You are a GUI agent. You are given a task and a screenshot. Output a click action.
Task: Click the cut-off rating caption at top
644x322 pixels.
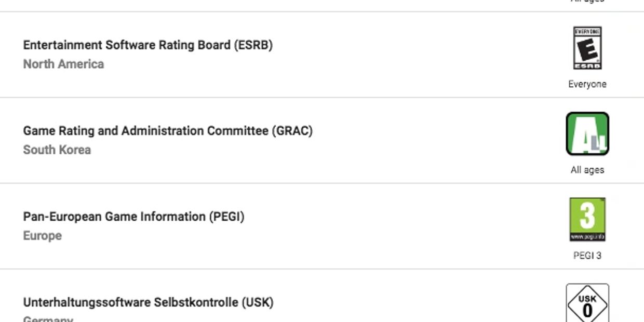click(x=587, y=1)
